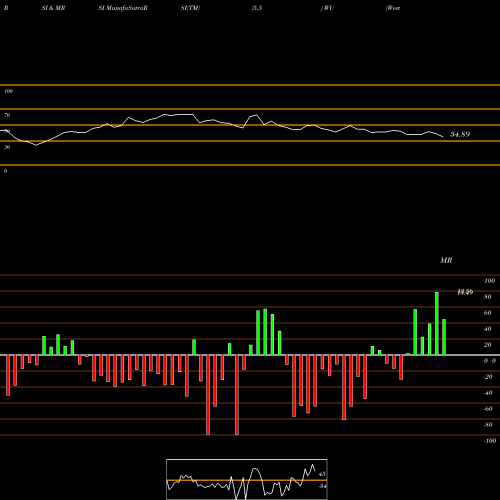The image size is (500, 500).
Task: Click the 45 label in the mini chart
Action: coord(322,474)
